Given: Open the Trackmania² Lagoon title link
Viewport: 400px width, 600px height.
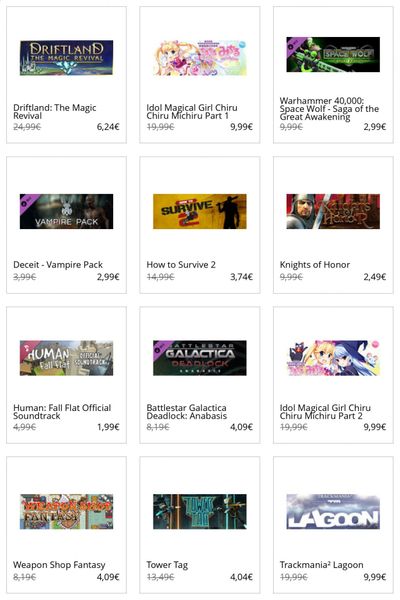Looking at the screenshot, I should [321, 565].
